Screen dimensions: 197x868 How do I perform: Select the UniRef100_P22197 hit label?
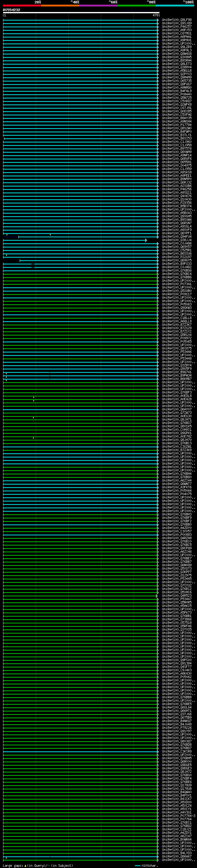pos(176,257)
